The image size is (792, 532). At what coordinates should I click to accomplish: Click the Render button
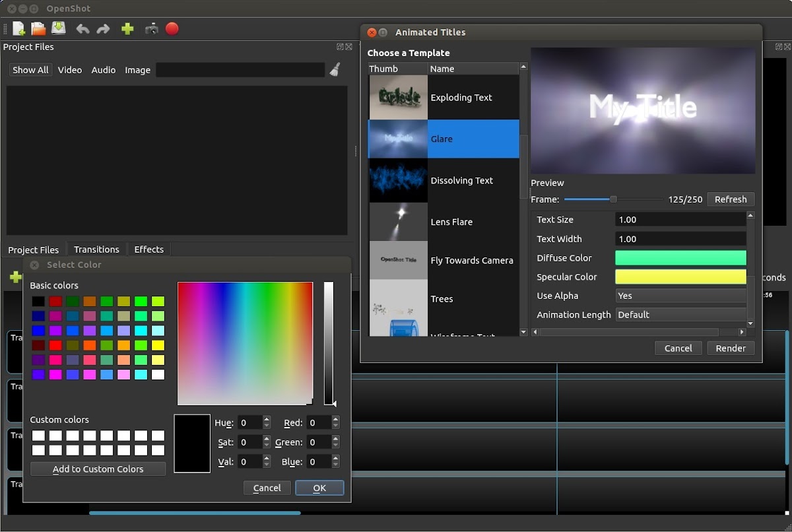point(731,349)
